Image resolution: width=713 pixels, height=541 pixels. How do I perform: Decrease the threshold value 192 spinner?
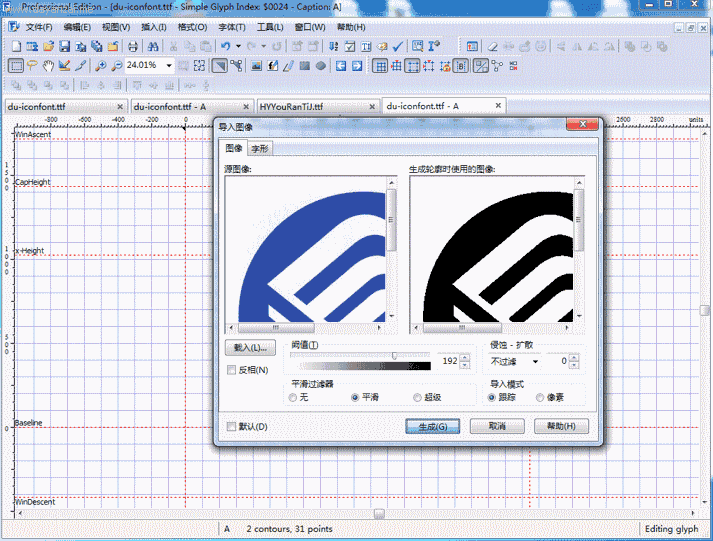point(465,365)
